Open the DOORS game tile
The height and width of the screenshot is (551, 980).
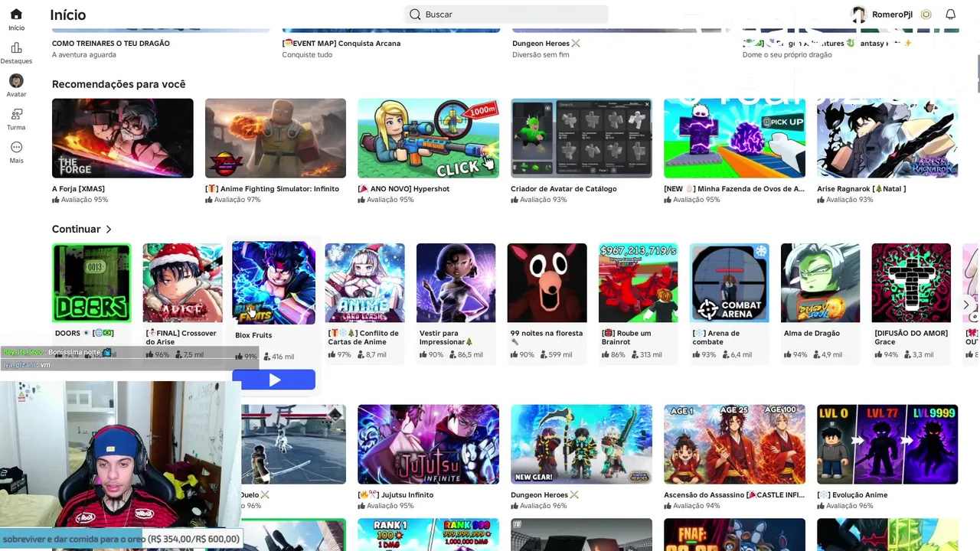point(91,283)
